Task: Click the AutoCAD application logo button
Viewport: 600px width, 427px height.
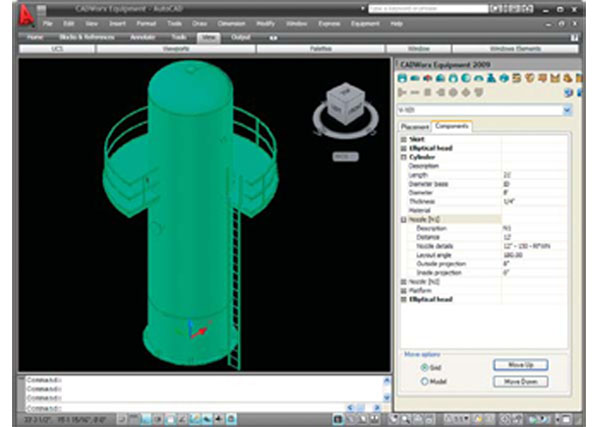Action: [x=27, y=15]
